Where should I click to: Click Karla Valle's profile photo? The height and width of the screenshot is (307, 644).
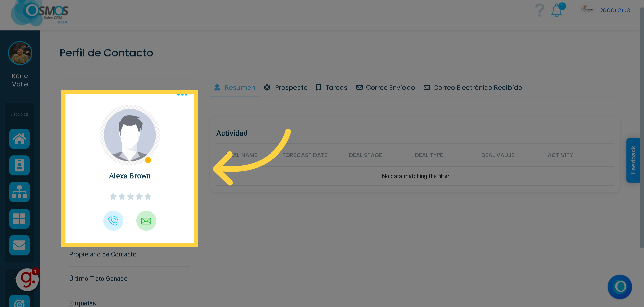[x=20, y=53]
